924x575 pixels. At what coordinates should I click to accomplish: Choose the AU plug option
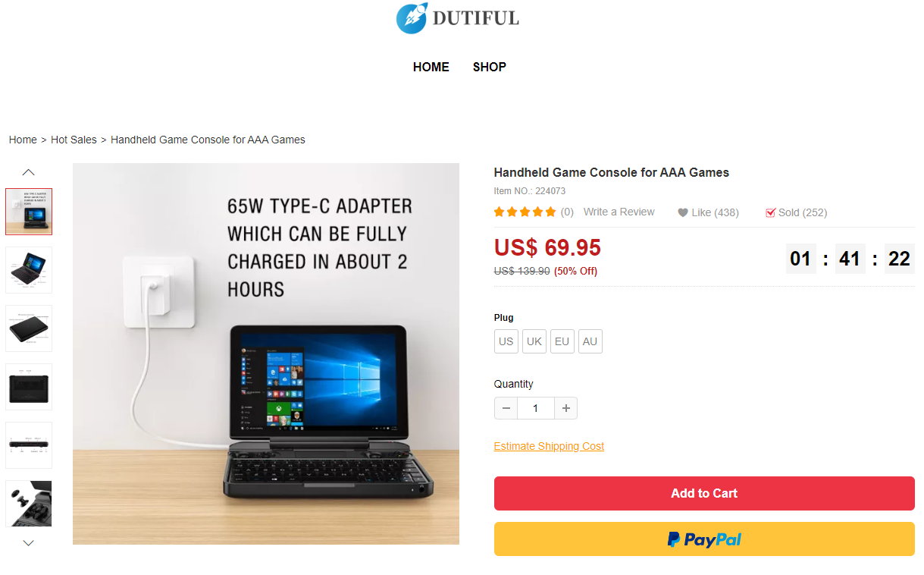coord(590,341)
